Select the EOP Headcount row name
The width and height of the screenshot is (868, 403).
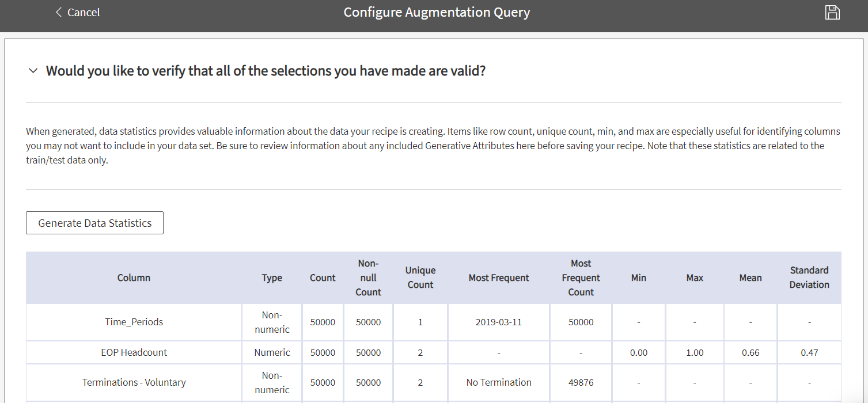(134, 352)
